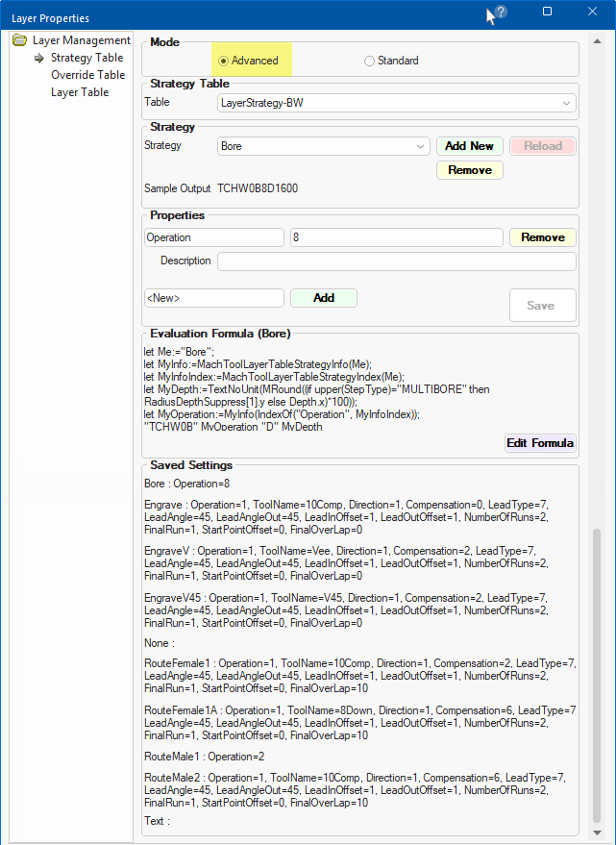The width and height of the screenshot is (616, 845).
Task: Open the Layer Table tree item
Action: pyautogui.click(x=80, y=92)
